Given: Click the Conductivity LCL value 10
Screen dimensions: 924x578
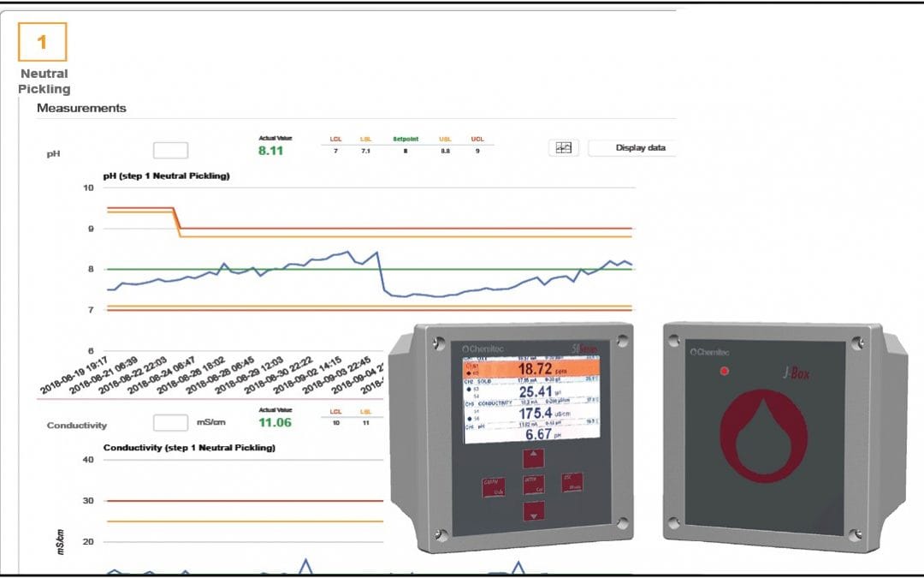Looking at the screenshot, I should point(336,423).
